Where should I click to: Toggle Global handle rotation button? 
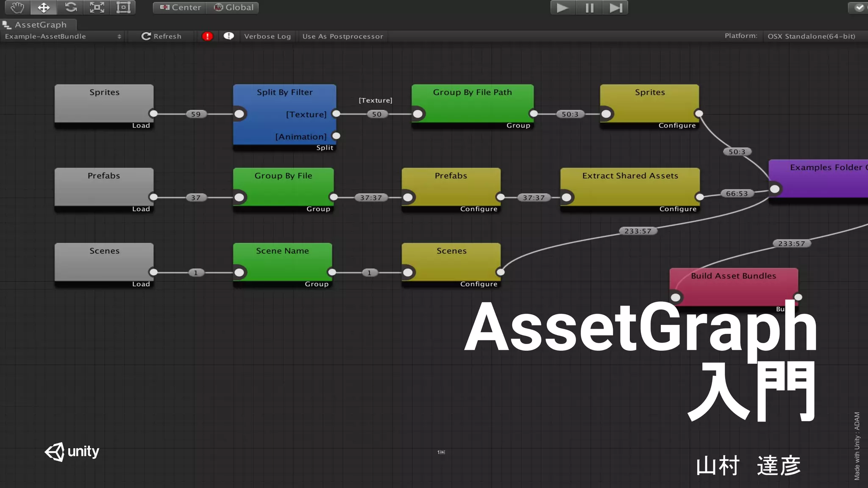click(233, 8)
